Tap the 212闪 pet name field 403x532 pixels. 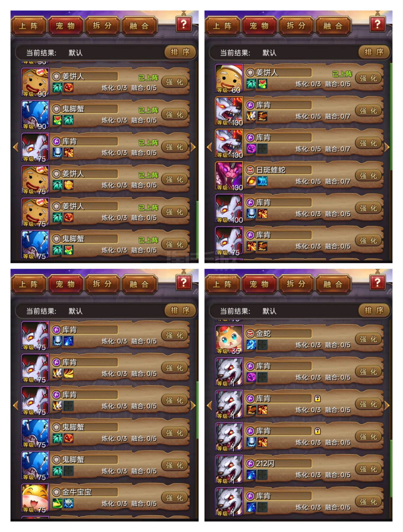coord(278,463)
